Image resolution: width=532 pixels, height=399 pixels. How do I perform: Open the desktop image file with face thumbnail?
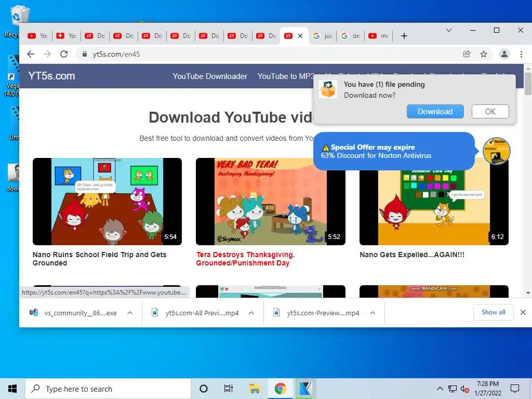coord(12,178)
